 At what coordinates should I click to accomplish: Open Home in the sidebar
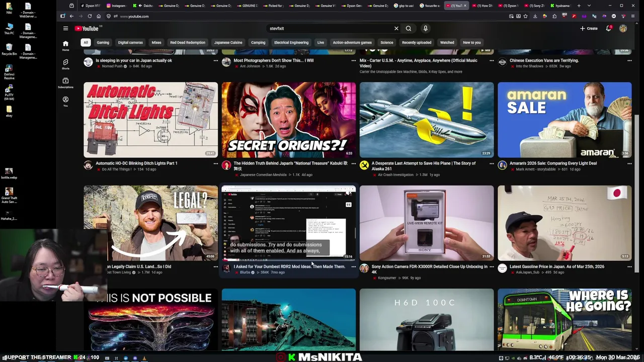click(x=65, y=46)
